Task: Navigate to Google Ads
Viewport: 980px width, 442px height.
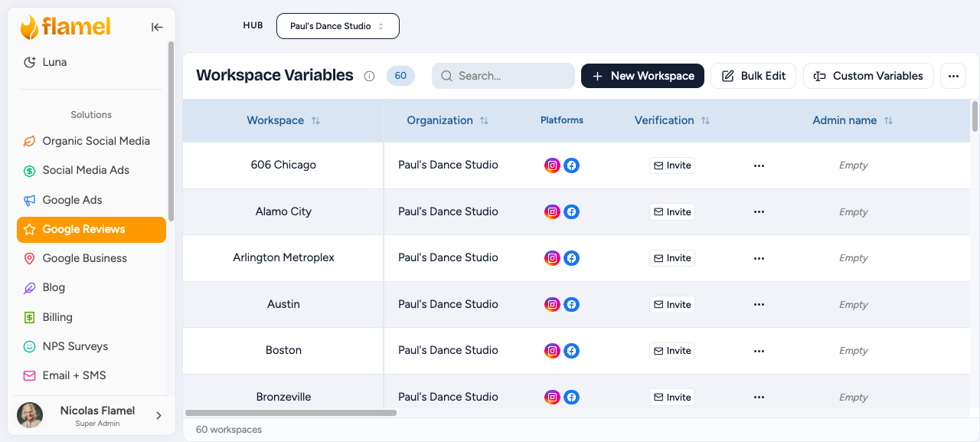Action: (x=91, y=200)
